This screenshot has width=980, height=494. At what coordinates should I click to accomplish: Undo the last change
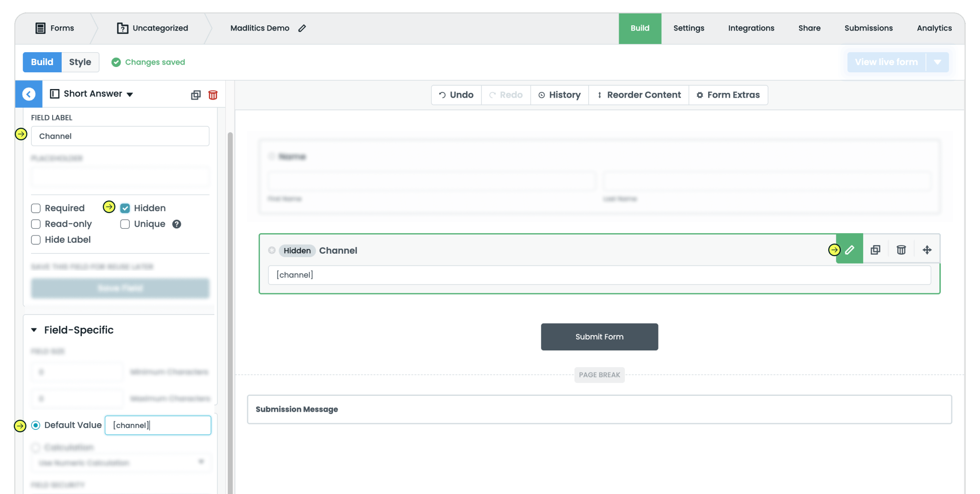tap(457, 95)
